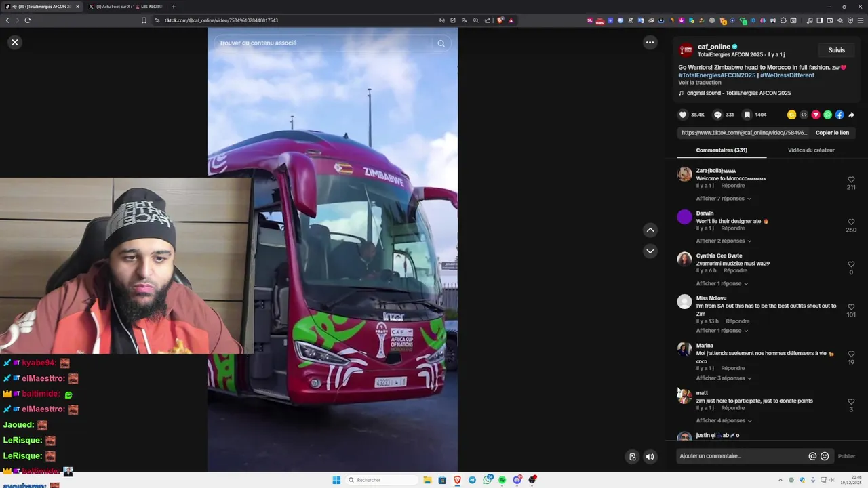
Task: Click the taskbar 'Rechercher' search box
Action: [x=382, y=480]
